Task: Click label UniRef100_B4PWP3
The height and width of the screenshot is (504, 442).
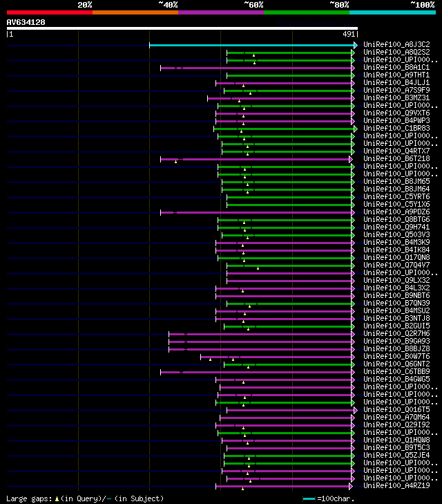Action: [x=396, y=120]
